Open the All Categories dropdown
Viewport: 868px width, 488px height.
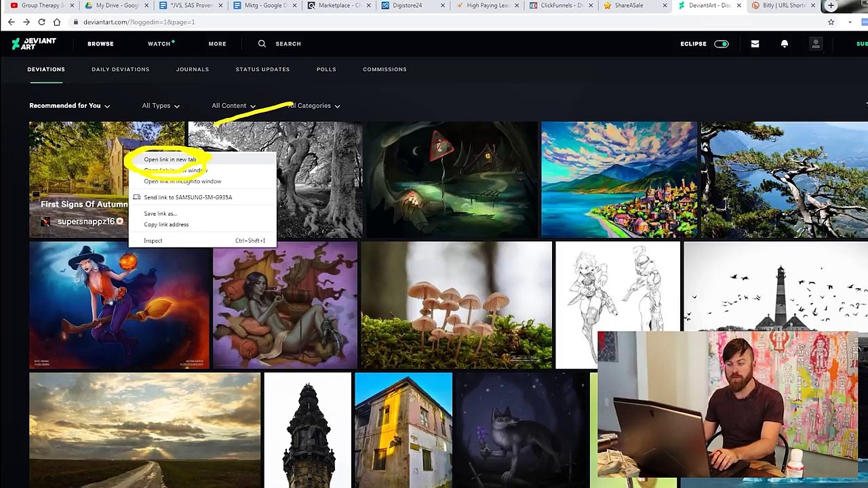coord(313,106)
